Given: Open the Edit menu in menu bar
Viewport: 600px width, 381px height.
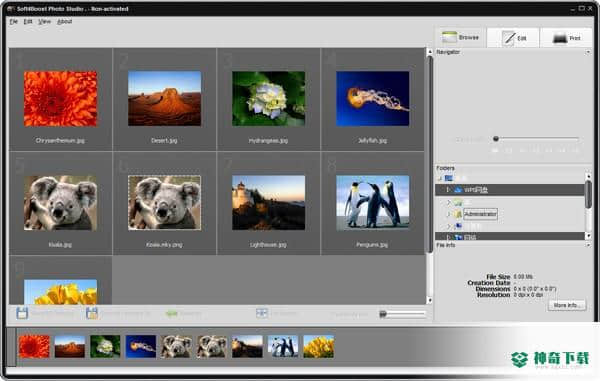Looking at the screenshot, I should click(28, 21).
